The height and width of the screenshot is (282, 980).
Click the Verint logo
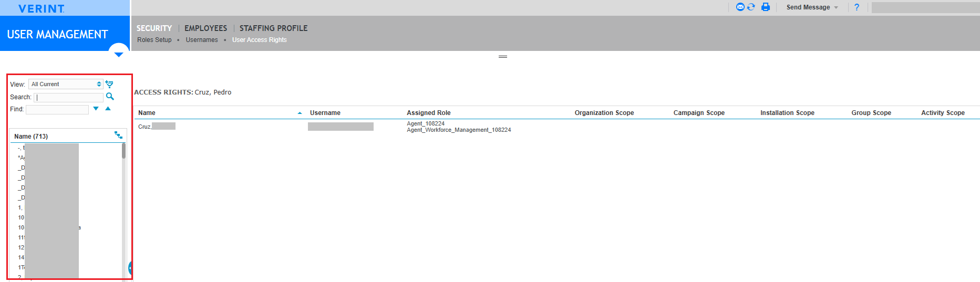(x=42, y=8)
